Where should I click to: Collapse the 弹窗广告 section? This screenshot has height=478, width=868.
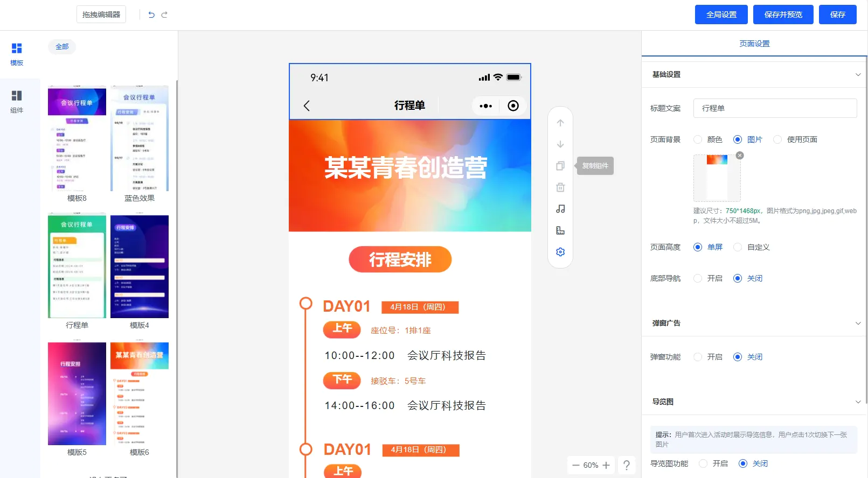[858, 324]
